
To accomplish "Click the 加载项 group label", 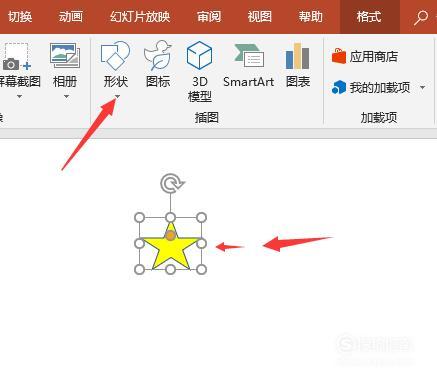I will click(379, 118).
